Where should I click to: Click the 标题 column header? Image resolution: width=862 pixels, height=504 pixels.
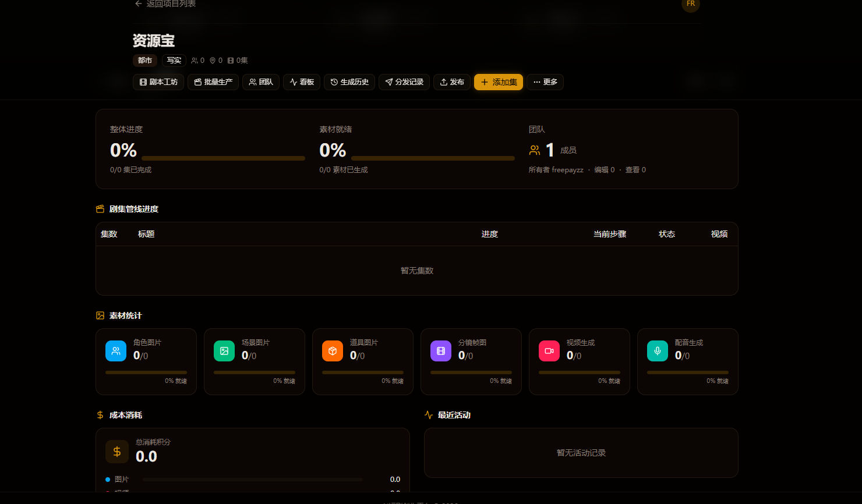146,234
